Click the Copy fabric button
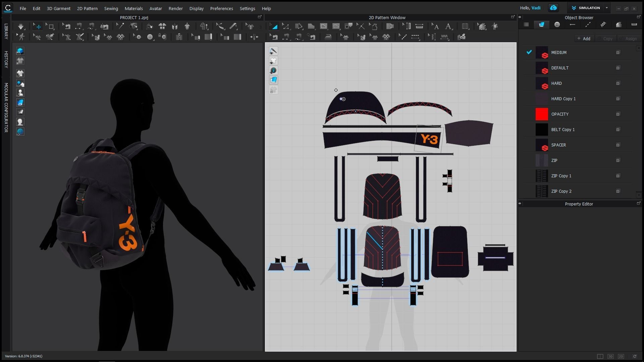The width and height of the screenshot is (644, 362). (x=605, y=39)
